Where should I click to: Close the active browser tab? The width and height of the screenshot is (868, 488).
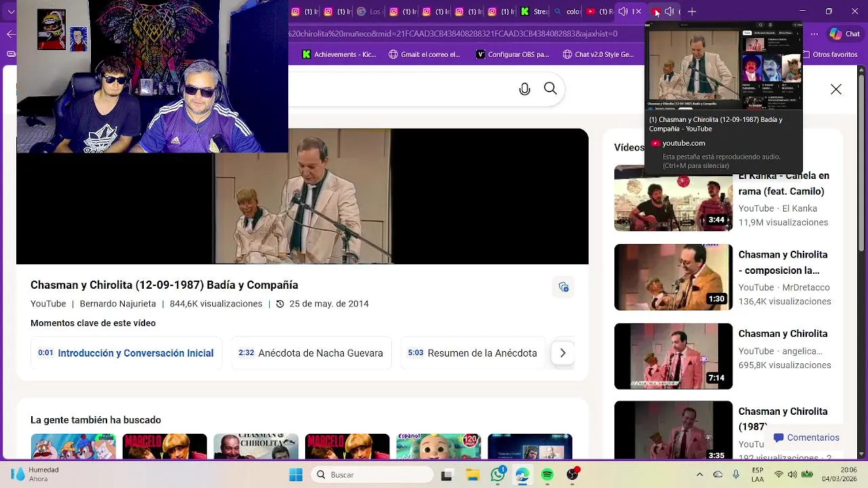pyautogui.click(x=637, y=12)
